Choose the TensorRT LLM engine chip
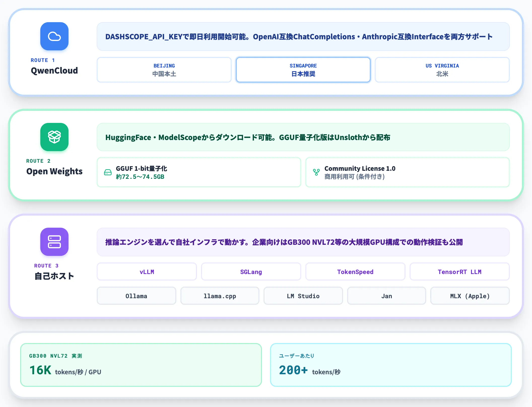Screen dimensions: 532x407 460,272
